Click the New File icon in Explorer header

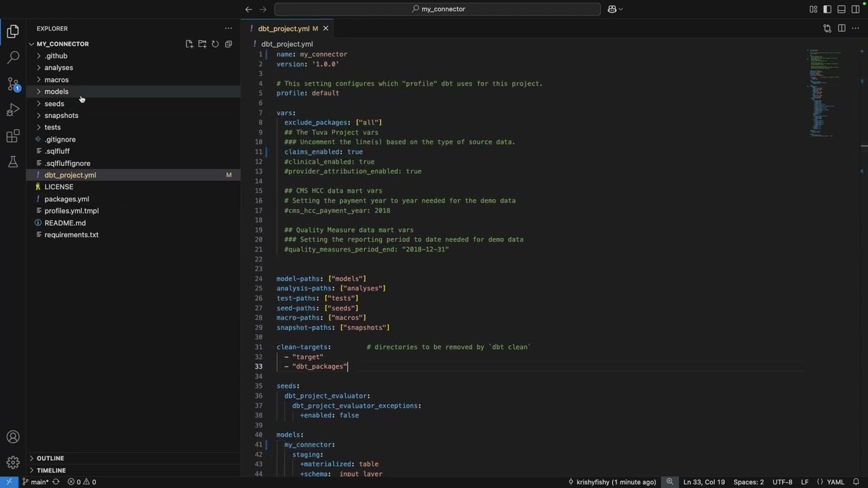click(x=189, y=44)
